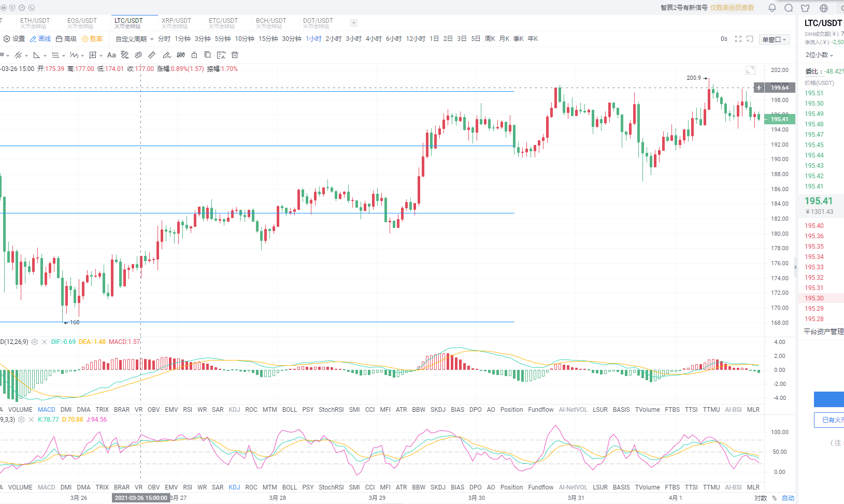Select the 分时 time-share period
Viewport: 844px width, 504px height.
click(164, 39)
